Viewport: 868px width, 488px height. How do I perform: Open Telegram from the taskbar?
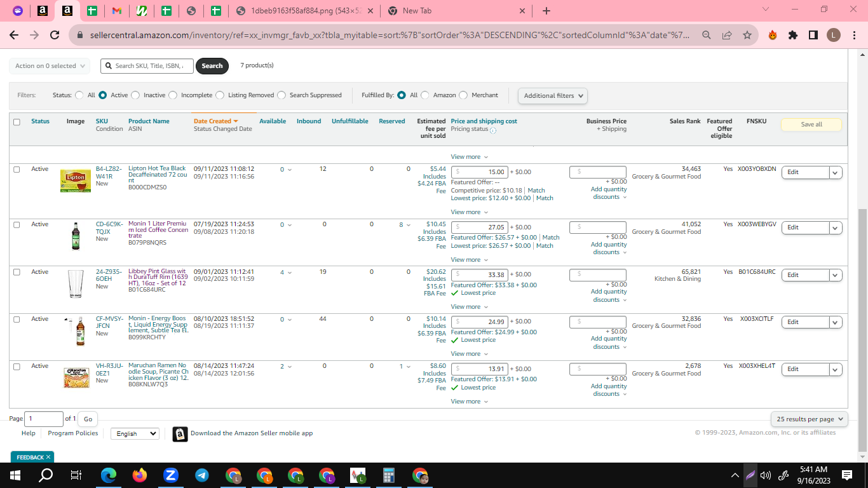point(201,475)
